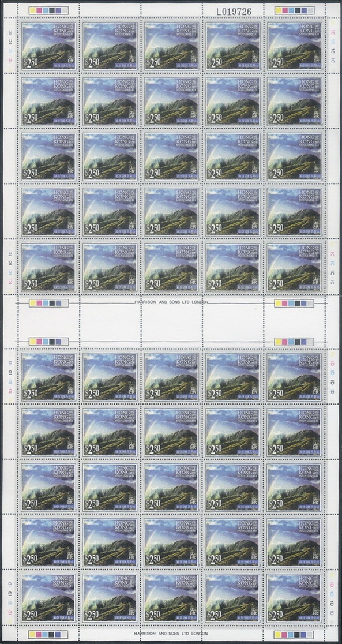Click the colour bar at the bottom-right margin
Viewport: 342px width, 644px height.
[294, 635]
